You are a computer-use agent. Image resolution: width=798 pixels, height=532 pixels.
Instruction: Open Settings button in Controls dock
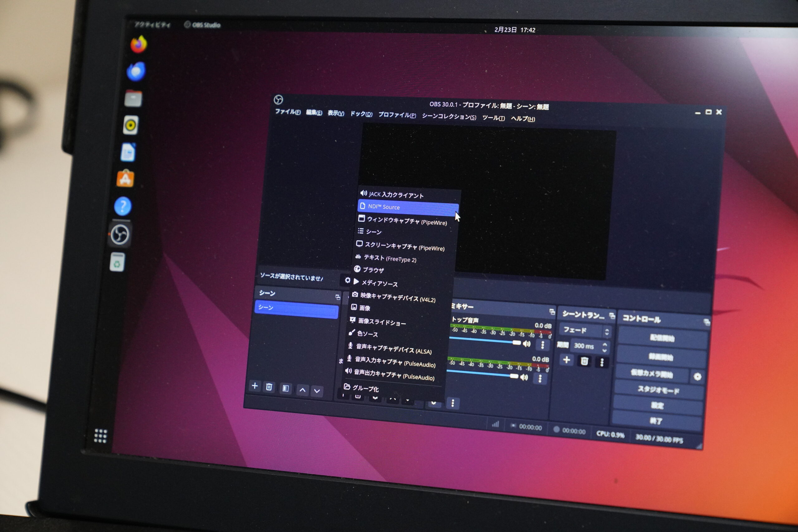[x=657, y=405]
